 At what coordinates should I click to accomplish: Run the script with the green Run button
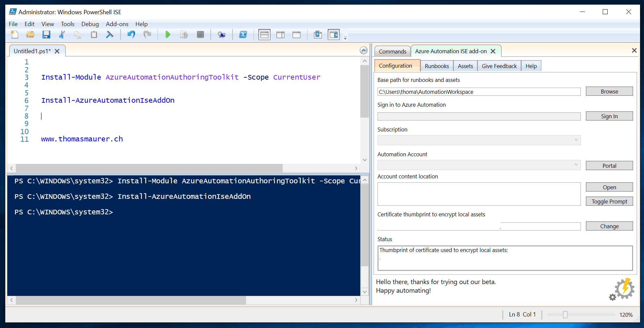click(168, 34)
